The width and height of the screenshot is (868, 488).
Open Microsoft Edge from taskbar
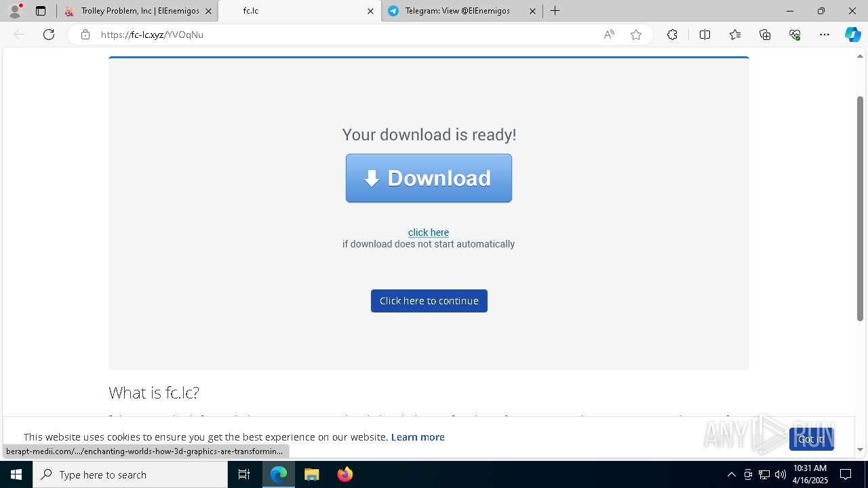click(279, 474)
